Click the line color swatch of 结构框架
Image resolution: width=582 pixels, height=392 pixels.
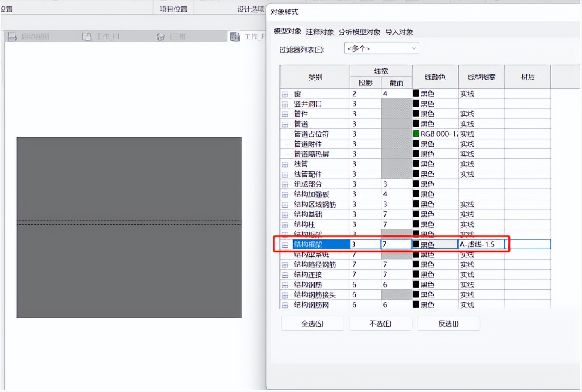pyautogui.click(x=416, y=244)
